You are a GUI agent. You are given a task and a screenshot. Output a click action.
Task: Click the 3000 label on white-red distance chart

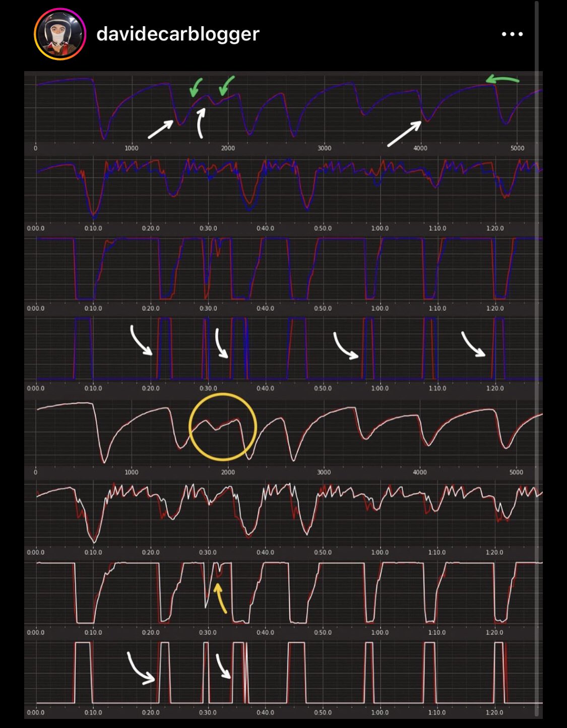click(x=324, y=472)
